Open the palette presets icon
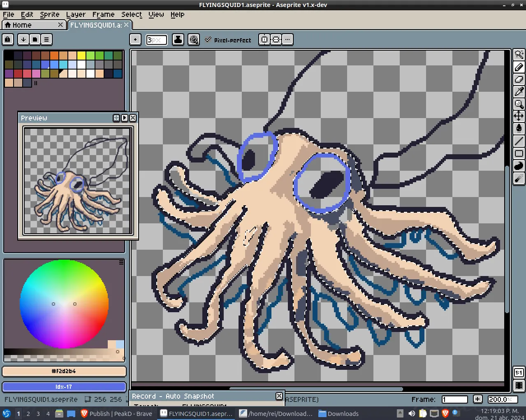Viewport: 526px width, 420px height. coord(35,39)
